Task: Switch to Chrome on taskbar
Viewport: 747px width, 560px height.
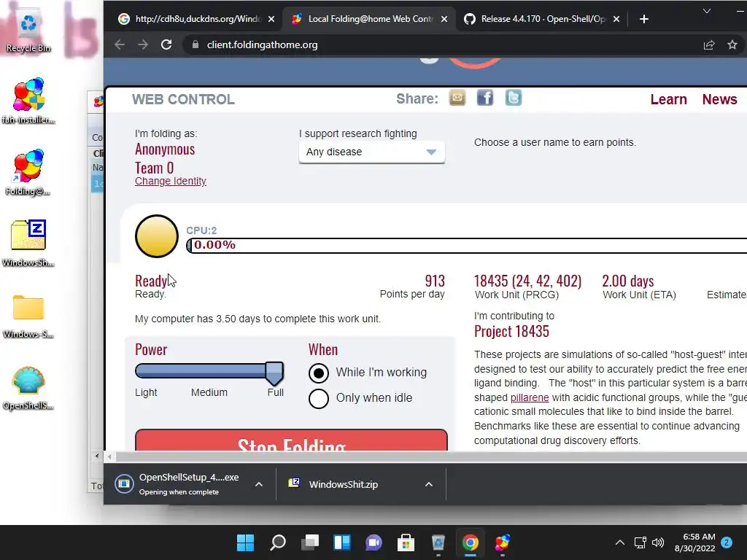Action: pos(471,542)
